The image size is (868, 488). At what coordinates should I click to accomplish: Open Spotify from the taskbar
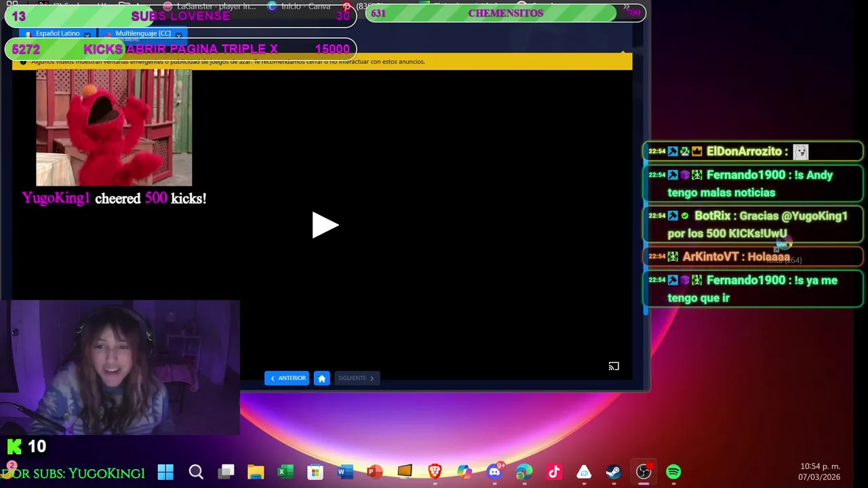[x=673, y=472]
